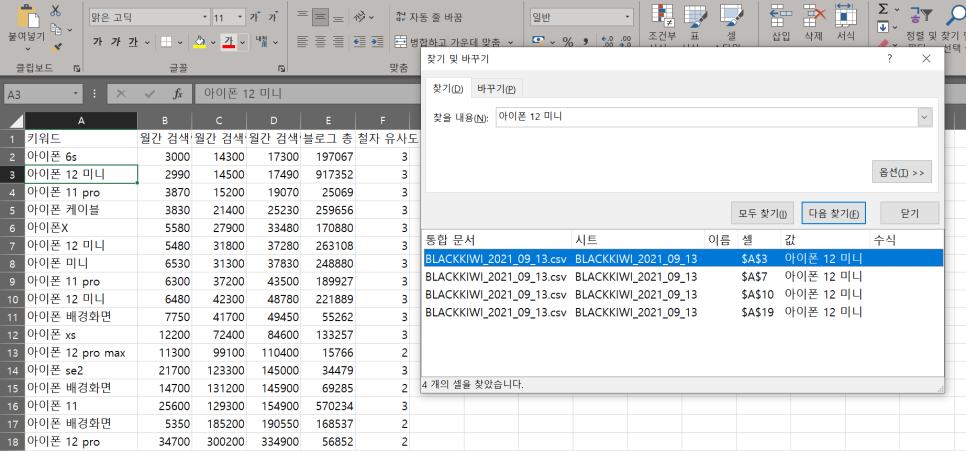The width and height of the screenshot is (966, 451).
Task: Select the Format Painter brush
Action: pyautogui.click(x=56, y=46)
